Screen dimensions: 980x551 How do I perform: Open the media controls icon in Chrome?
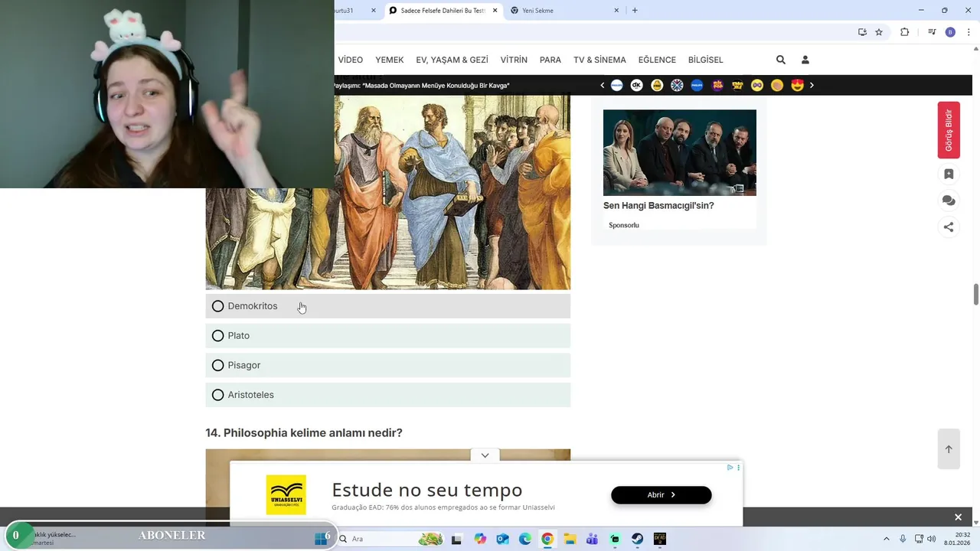932,32
